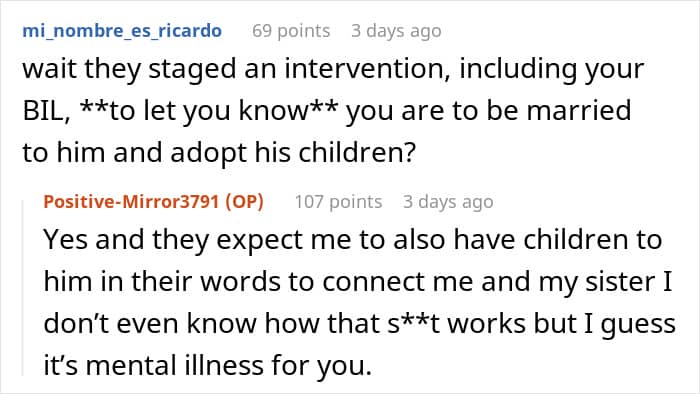Click the reply line starting 'Yes and they'
Screen dimensions: 700x394
353,240
